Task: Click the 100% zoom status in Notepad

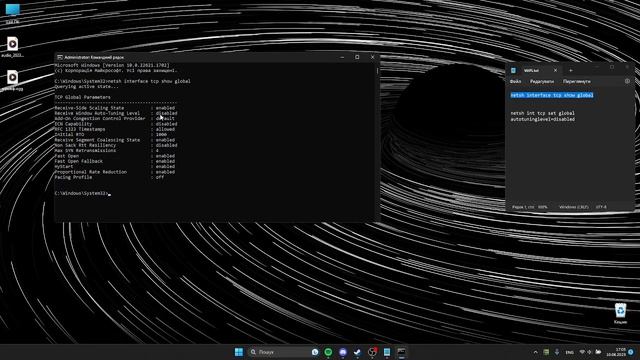Action: [x=542, y=207]
